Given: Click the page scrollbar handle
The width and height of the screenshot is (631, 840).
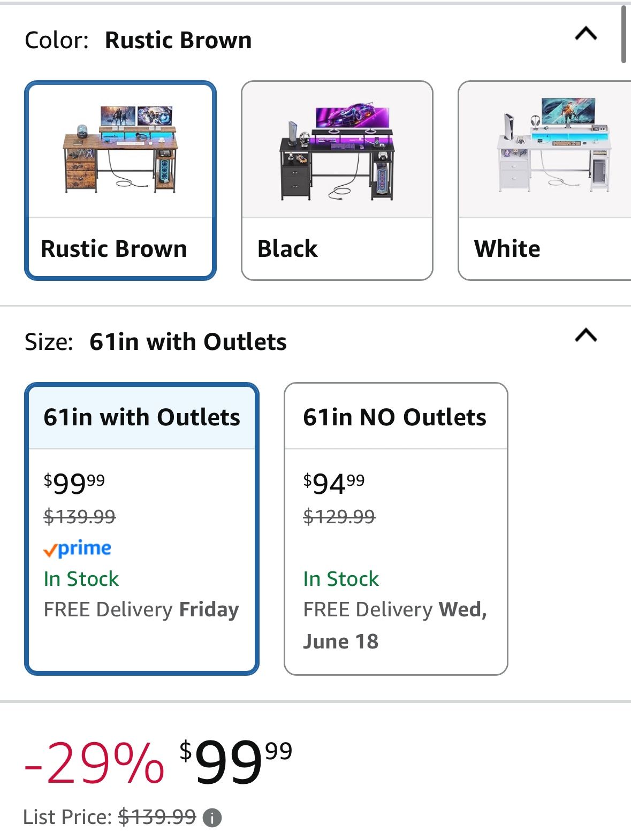Looking at the screenshot, I should 624,34.
